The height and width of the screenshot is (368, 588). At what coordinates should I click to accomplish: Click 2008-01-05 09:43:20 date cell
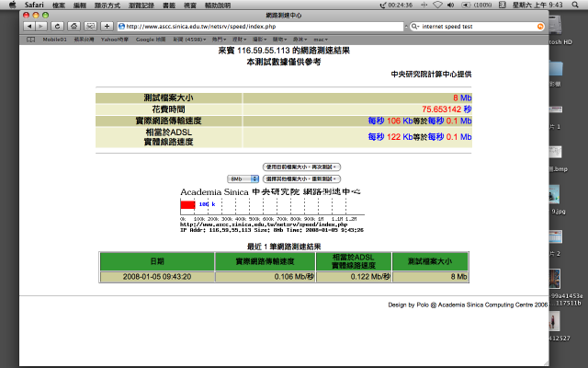[157, 277]
